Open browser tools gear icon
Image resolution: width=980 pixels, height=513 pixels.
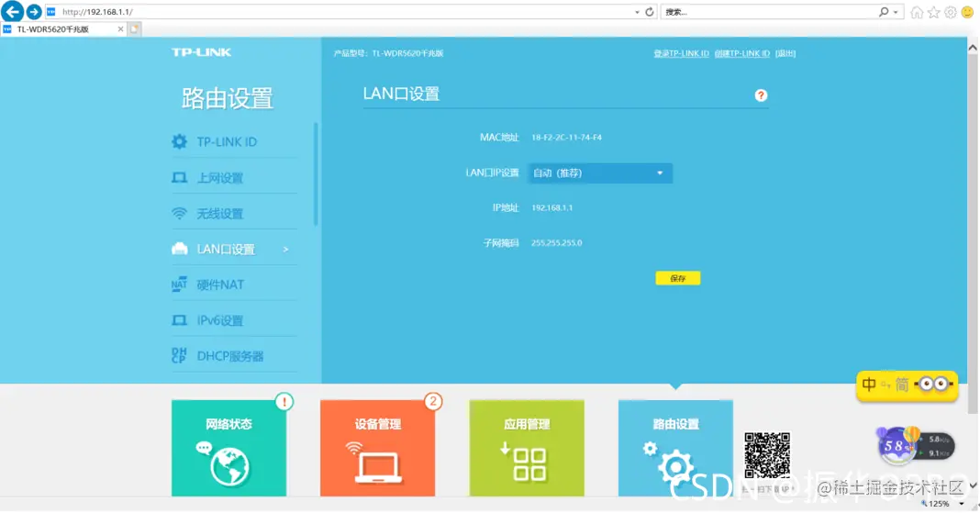[x=951, y=13]
